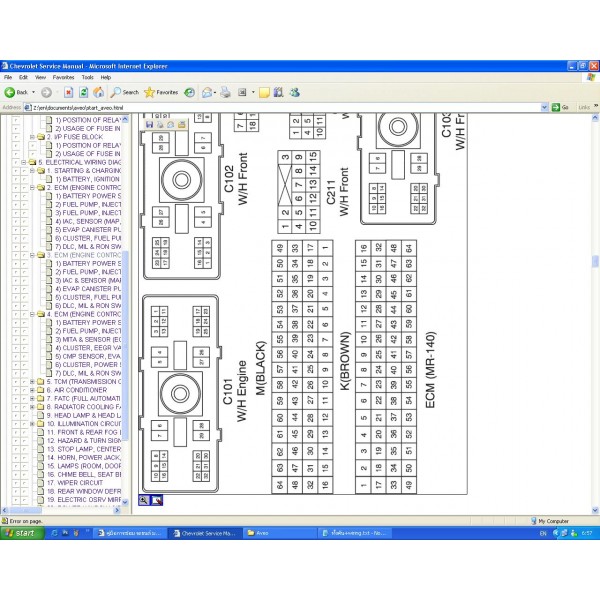Open tree item 9. HEAD LAMP & HEAD L
This screenshot has height=600, width=600.
point(84,415)
